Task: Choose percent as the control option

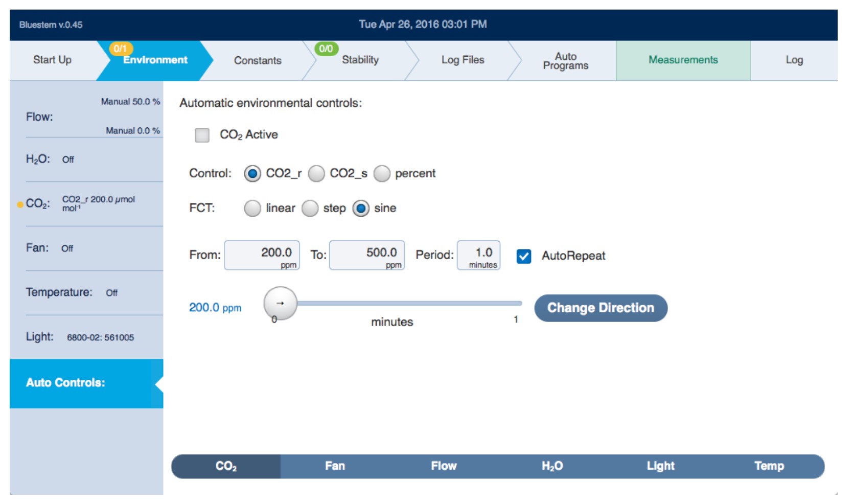Action: 382,174
